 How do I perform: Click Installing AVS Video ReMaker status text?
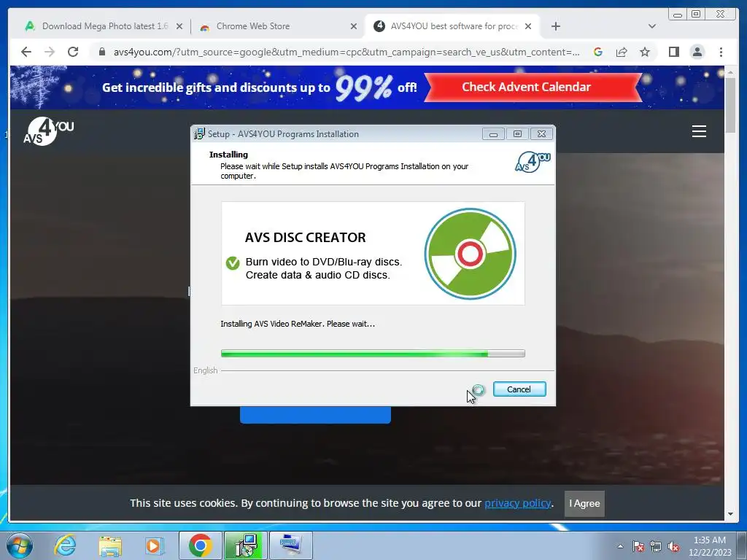click(x=298, y=324)
